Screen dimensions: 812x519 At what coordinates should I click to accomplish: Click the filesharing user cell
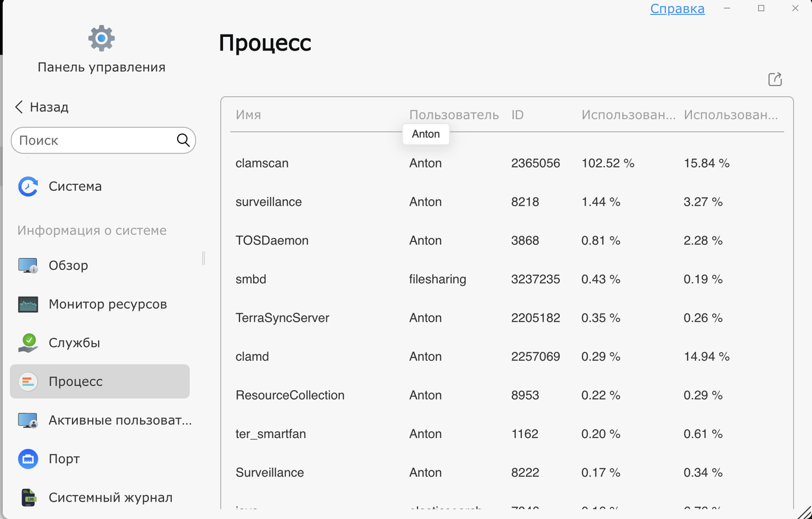[x=438, y=280]
